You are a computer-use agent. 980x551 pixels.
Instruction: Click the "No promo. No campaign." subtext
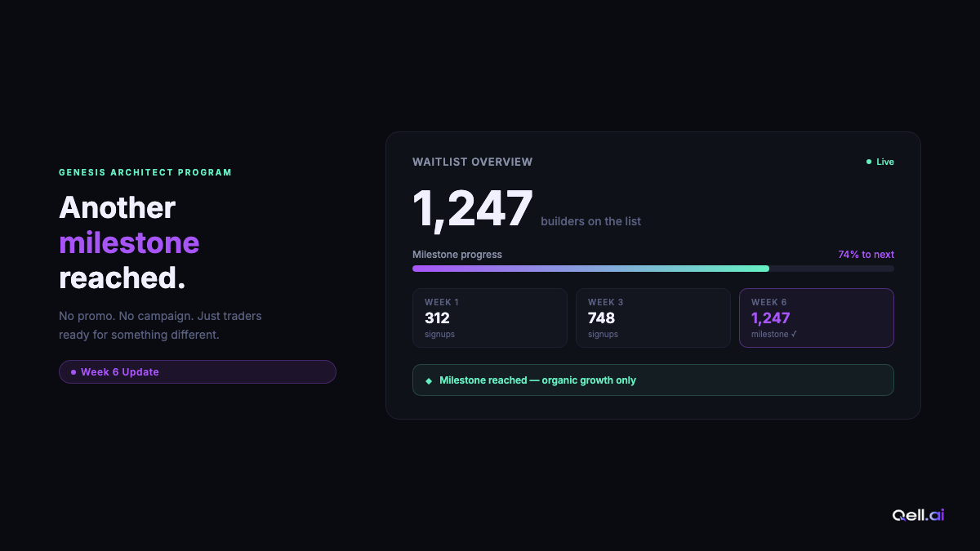(160, 315)
